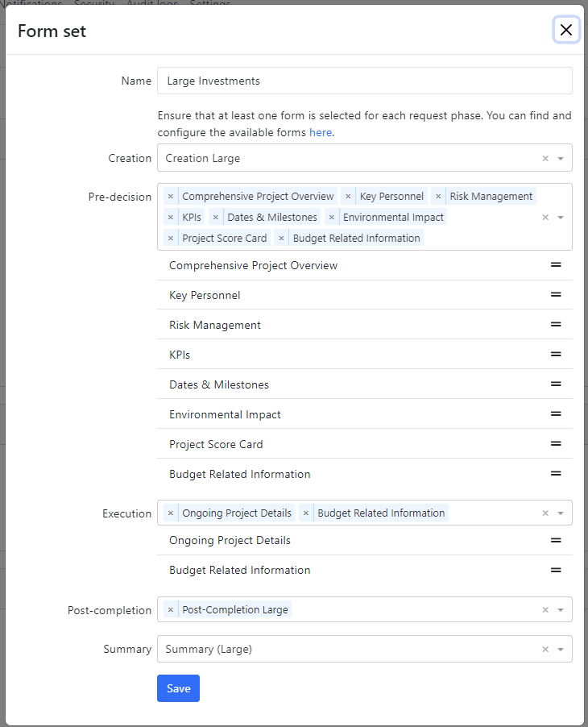Select the KPIs list row

(x=365, y=354)
